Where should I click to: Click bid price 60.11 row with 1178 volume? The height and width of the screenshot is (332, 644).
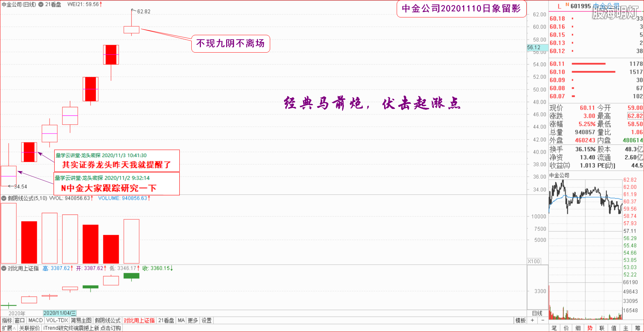[596, 64]
